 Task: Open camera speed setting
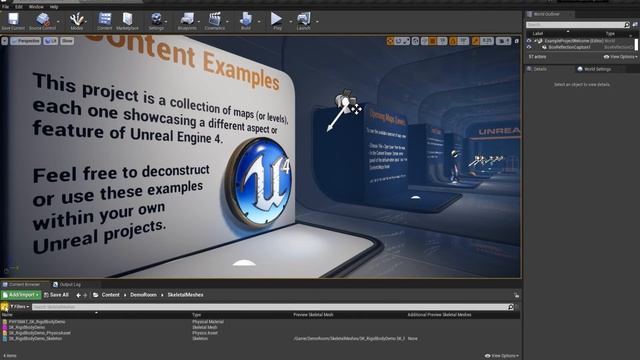pos(503,41)
